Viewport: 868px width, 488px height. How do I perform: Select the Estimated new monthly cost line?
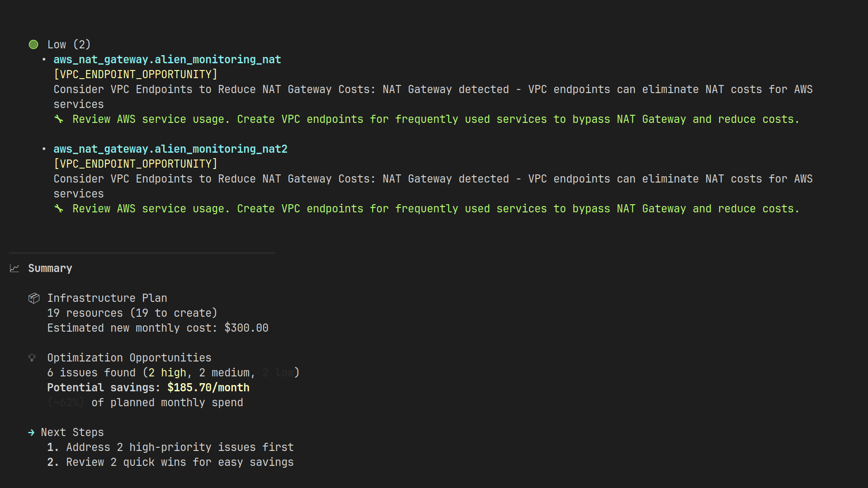pyautogui.click(x=157, y=328)
